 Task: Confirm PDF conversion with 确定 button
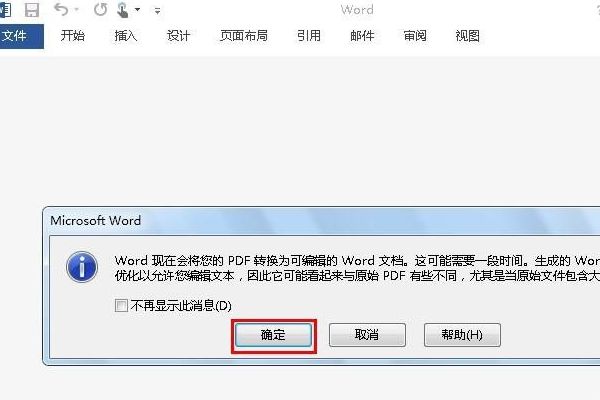pos(273,335)
